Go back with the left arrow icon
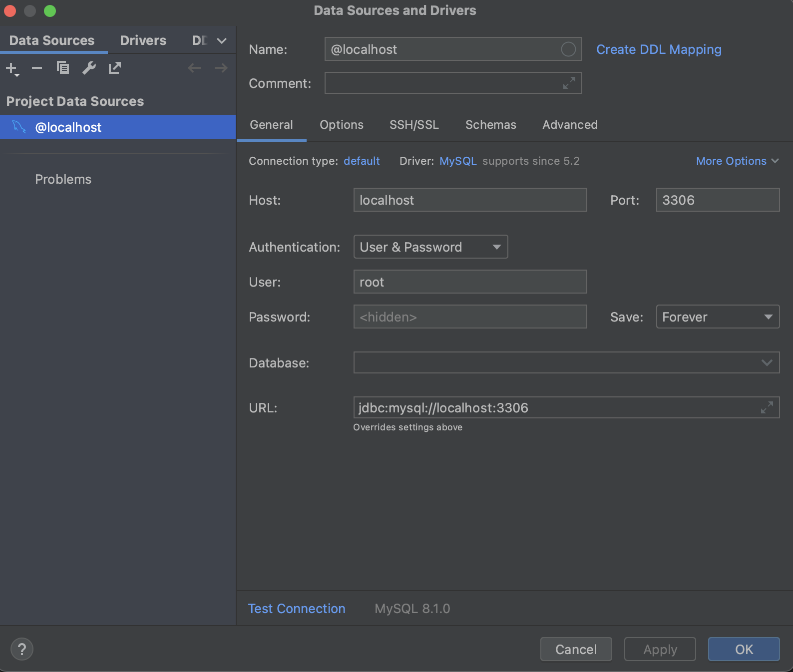Viewport: 793px width, 672px height. [194, 68]
